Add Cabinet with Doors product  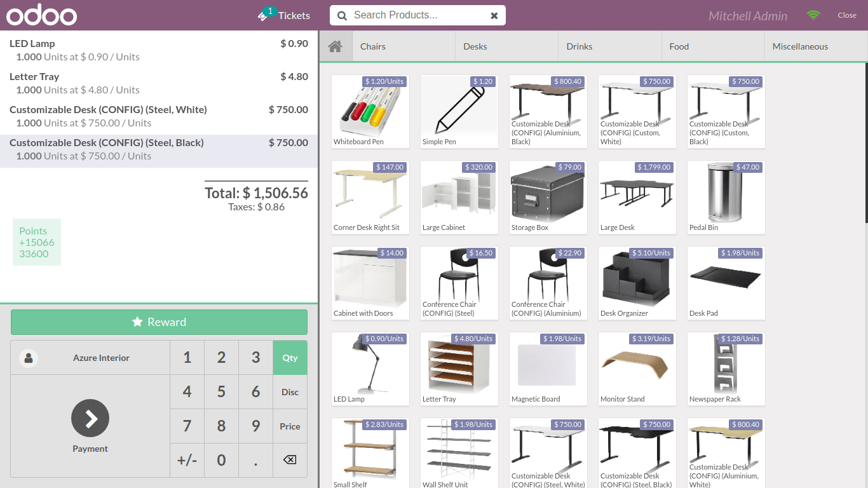370,283
